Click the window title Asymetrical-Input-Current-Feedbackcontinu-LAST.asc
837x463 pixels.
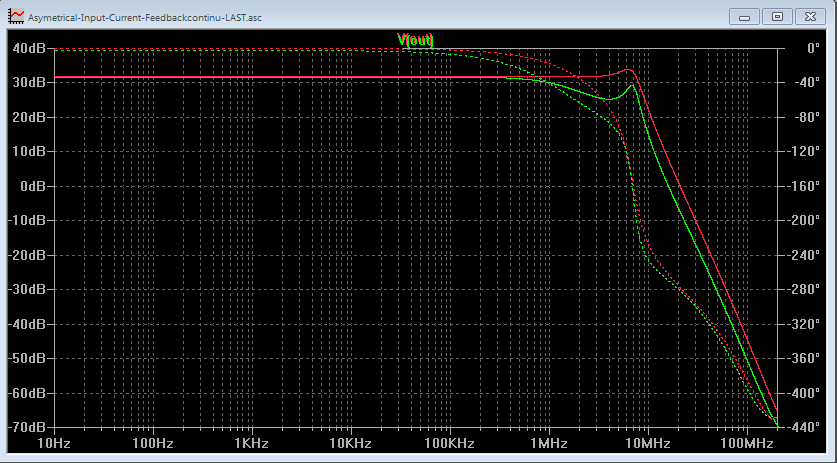[x=145, y=18]
